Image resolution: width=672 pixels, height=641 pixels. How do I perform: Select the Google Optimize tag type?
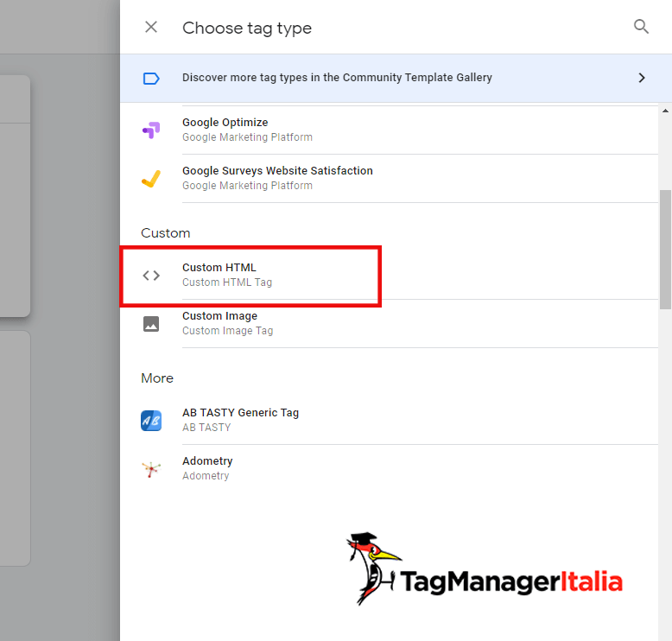click(389, 130)
